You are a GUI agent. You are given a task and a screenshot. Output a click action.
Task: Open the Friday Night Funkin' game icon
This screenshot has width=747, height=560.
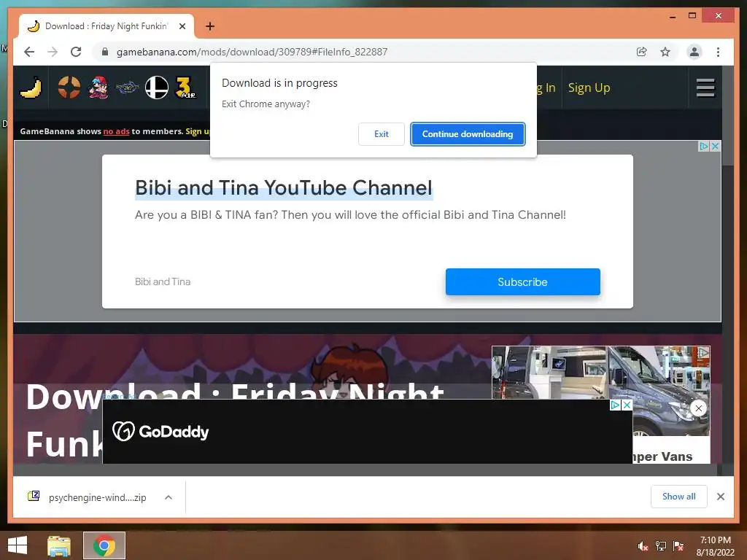coord(98,87)
